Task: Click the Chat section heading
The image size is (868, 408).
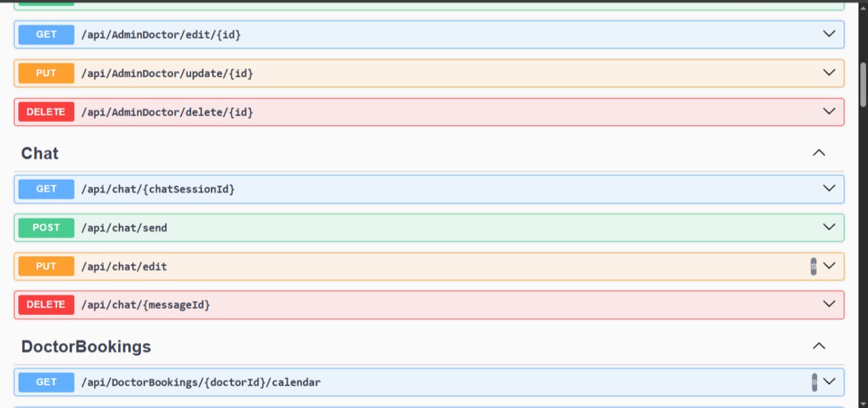Action: pyautogui.click(x=39, y=153)
